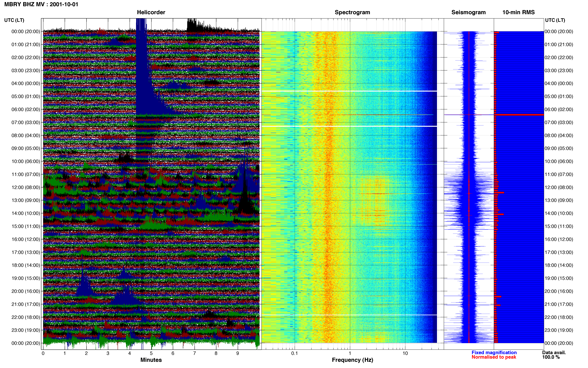Click left time label 02:00 (22:00)
This screenshot has width=588, height=368.
tap(26, 57)
